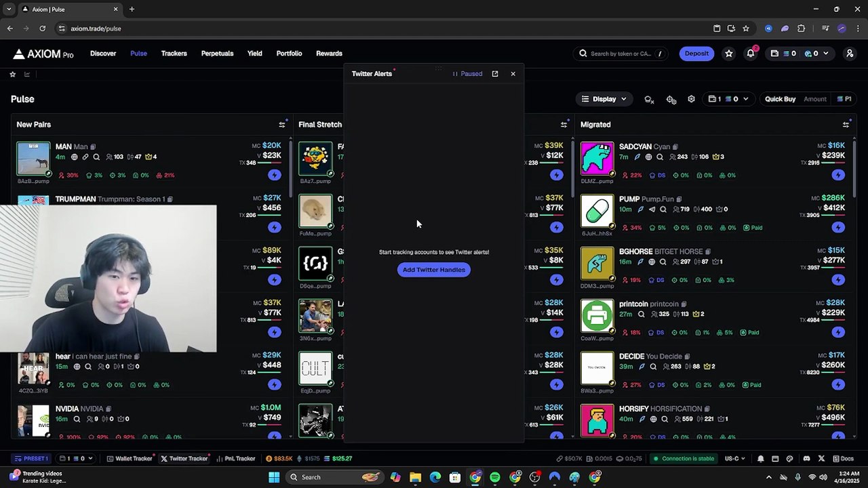The height and width of the screenshot is (488, 868).
Task: Copy the MAN token address
Action: click(94, 147)
